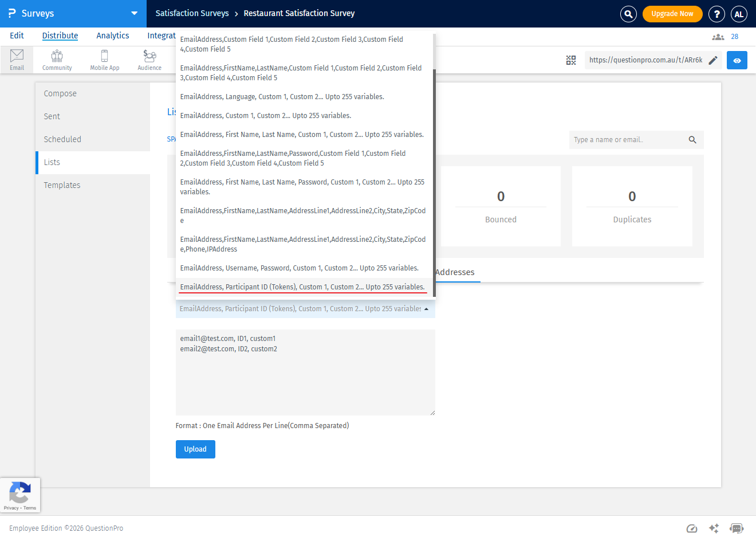Select the Community distribution icon

click(x=56, y=59)
